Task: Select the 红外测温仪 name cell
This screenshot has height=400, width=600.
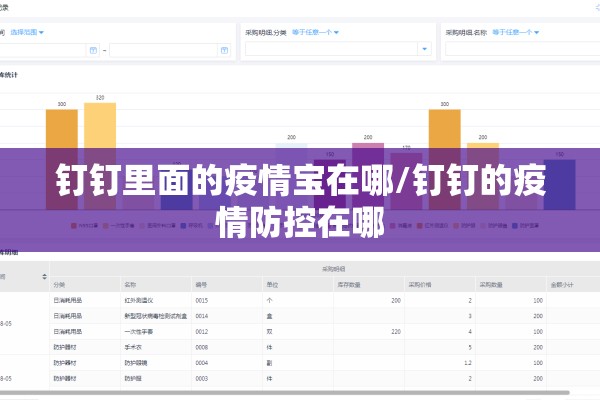Action: click(139, 300)
